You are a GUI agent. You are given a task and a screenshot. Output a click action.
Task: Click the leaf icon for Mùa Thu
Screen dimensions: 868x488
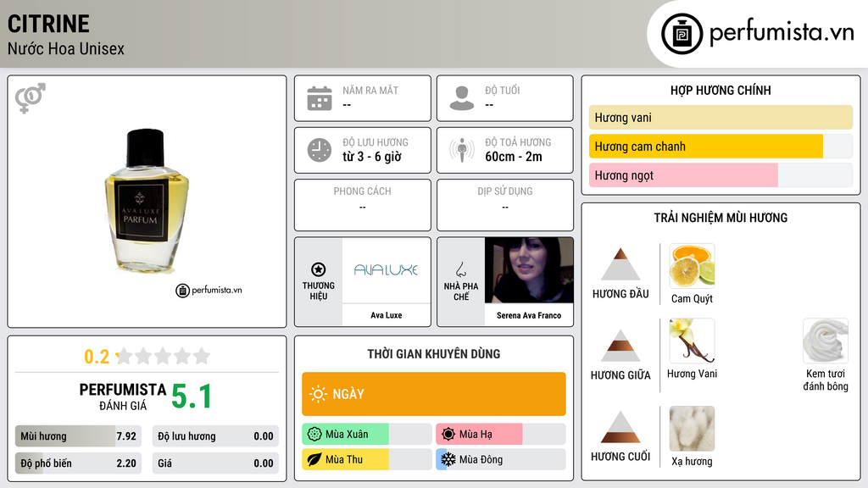click(314, 459)
